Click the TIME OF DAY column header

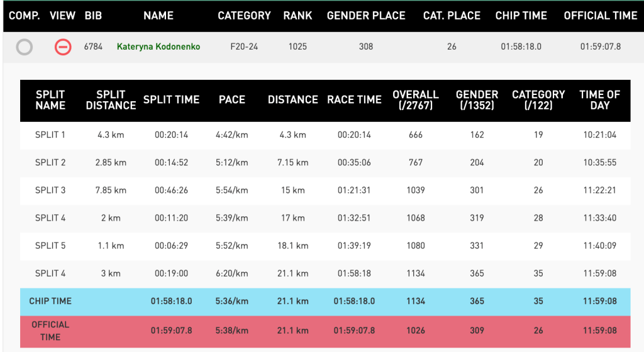tap(599, 100)
